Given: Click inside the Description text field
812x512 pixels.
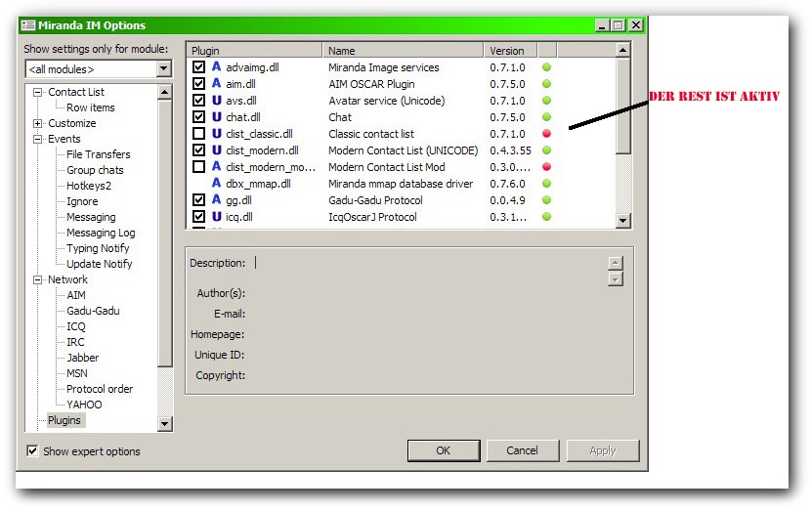Looking at the screenshot, I should [x=429, y=271].
